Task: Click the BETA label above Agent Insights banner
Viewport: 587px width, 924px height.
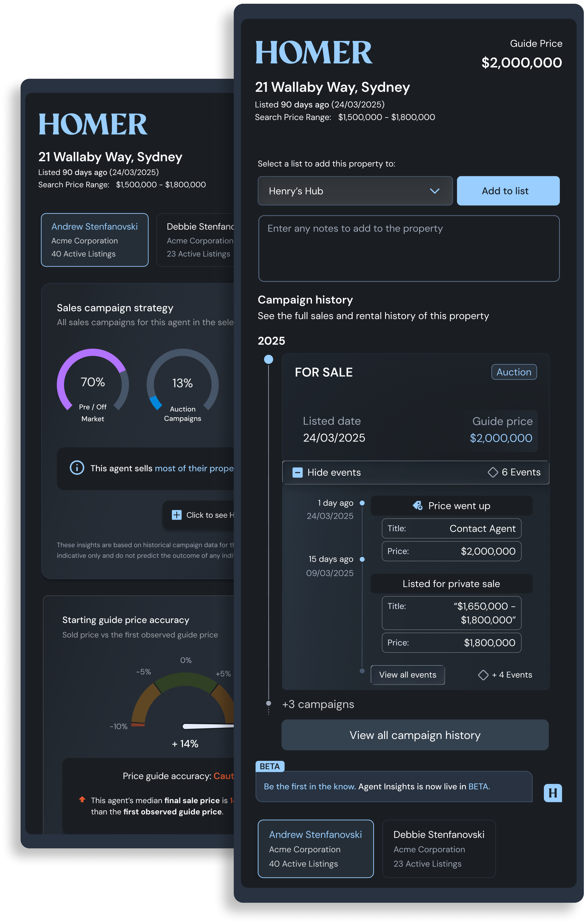Action: coord(270,766)
